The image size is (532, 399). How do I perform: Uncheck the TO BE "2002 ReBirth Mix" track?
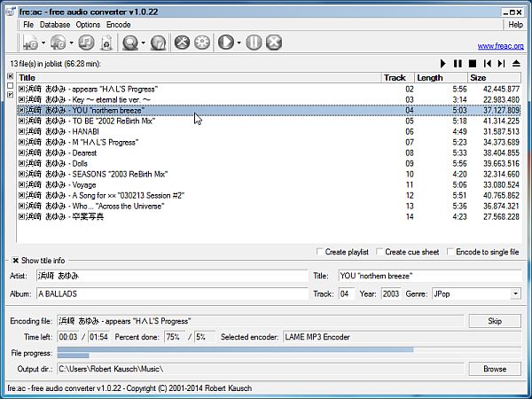point(21,121)
